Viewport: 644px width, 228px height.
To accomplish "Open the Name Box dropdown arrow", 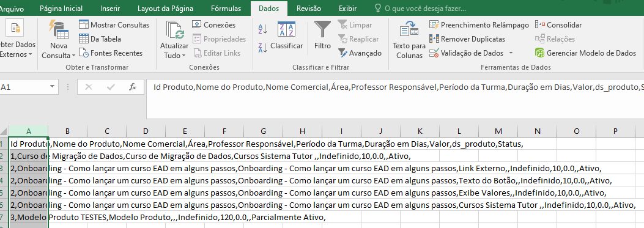I will [x=52, y=87].
